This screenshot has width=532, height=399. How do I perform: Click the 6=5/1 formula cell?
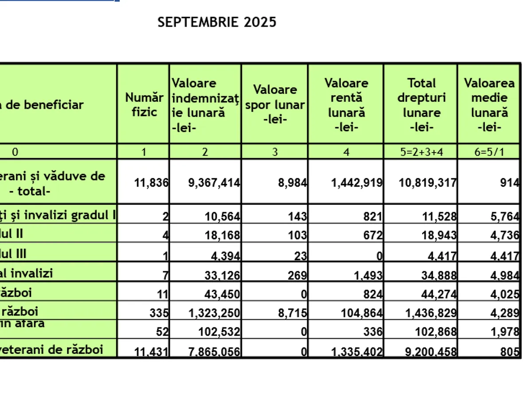click(489, 152)
